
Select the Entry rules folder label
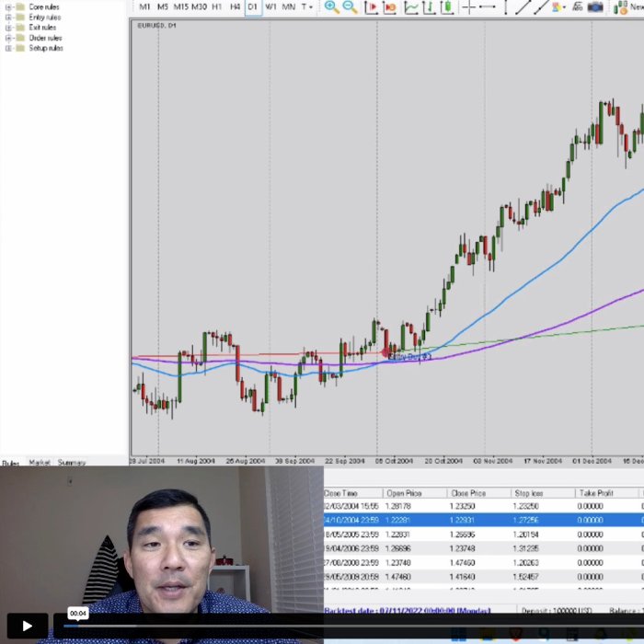coord(45,17)
